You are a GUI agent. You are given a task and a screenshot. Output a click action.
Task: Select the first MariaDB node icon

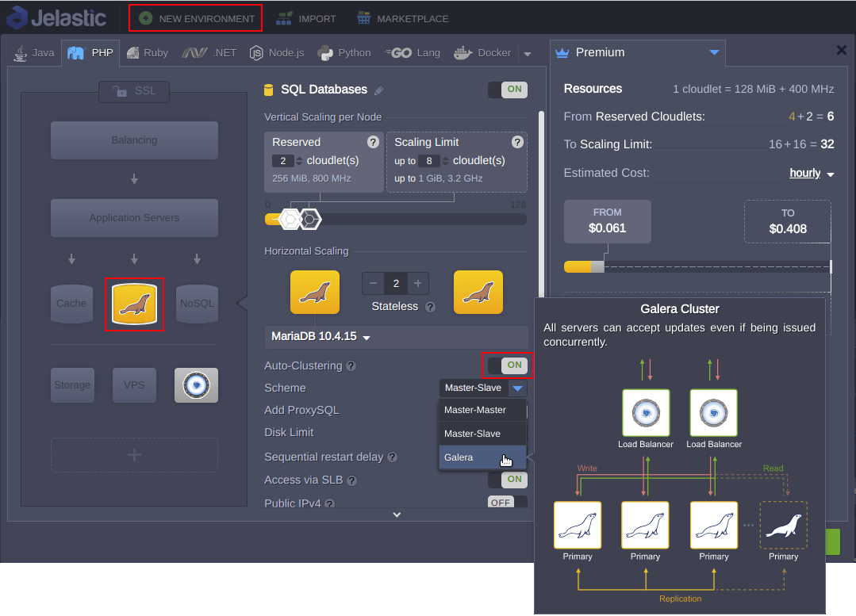(315, 292)
